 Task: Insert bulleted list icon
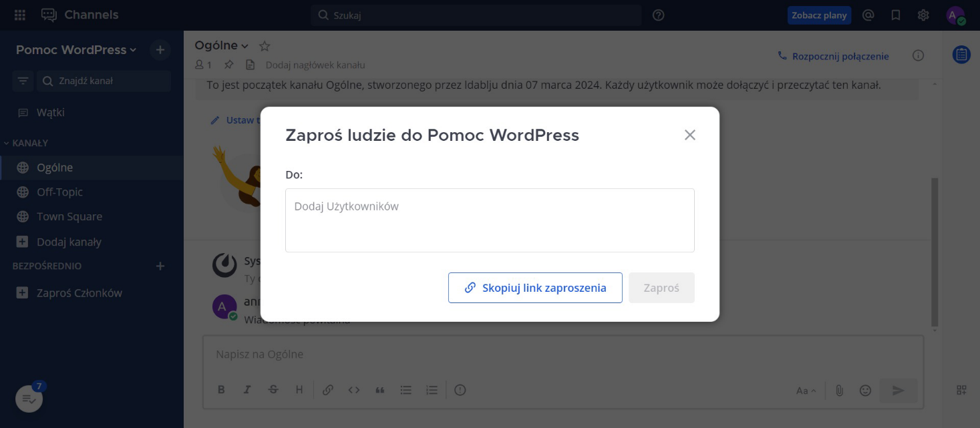[x=405, y=390]
